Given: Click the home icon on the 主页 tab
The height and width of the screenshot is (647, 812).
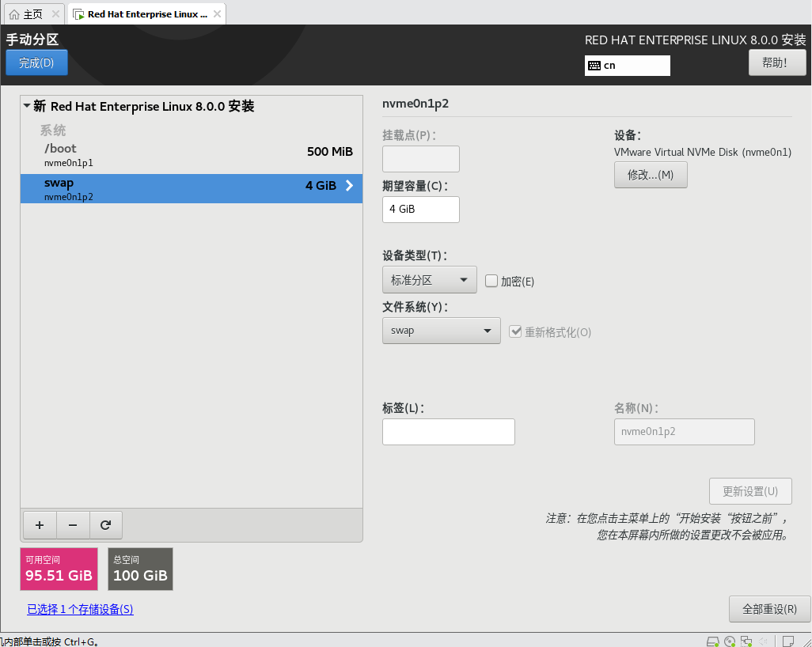Looking at the screenshot, I should [14, 14].
